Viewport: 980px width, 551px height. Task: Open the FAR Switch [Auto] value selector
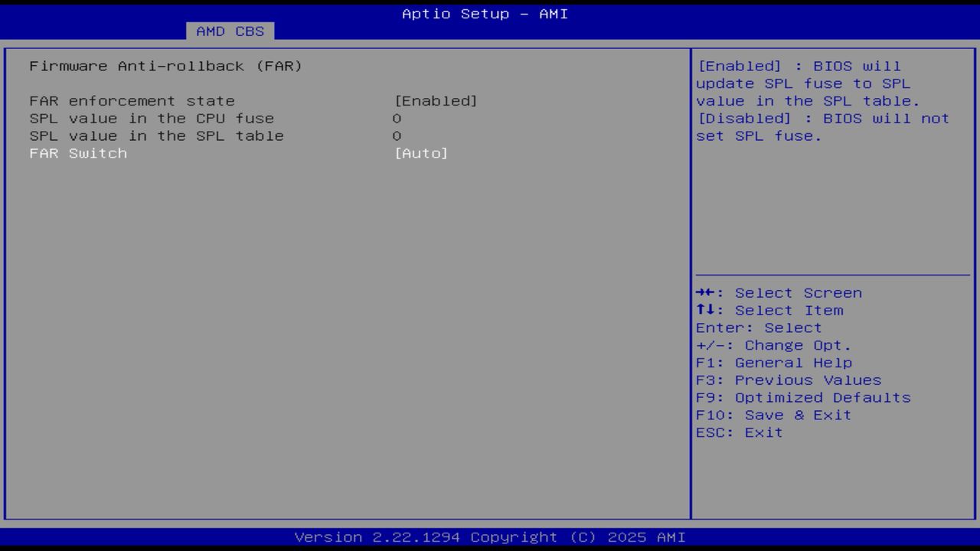420,153
